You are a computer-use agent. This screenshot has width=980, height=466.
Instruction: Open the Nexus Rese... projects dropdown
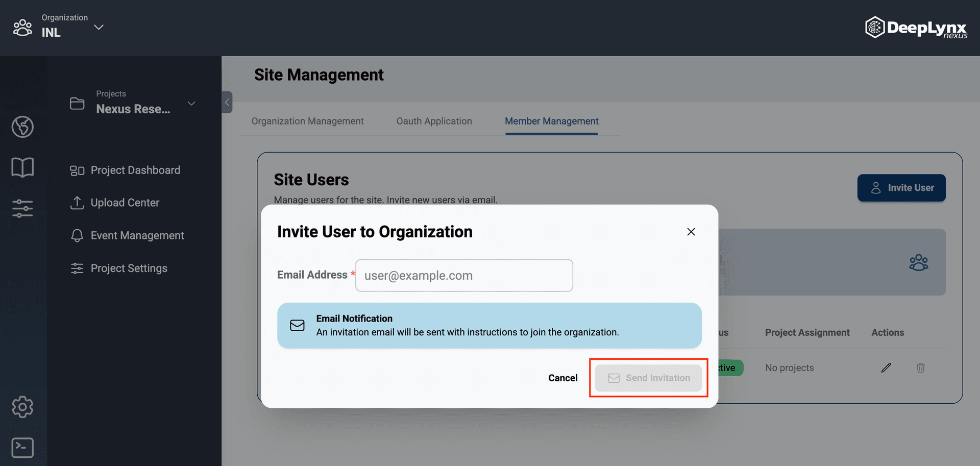click(x=191, y=103)
